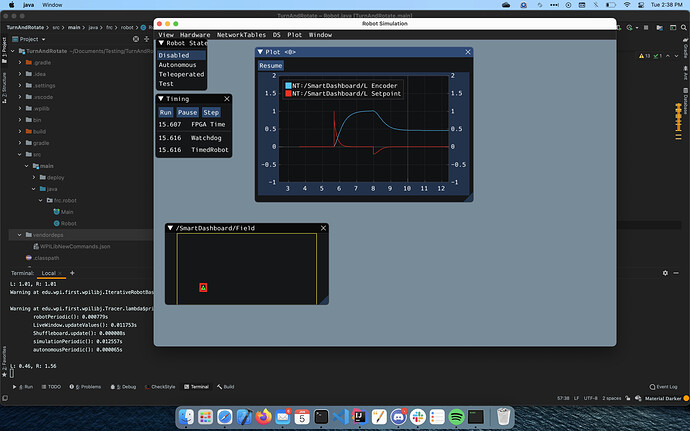Screen dimensions: 690x431
Task: Open the Project tool window side tab
Action: point(4,50)
